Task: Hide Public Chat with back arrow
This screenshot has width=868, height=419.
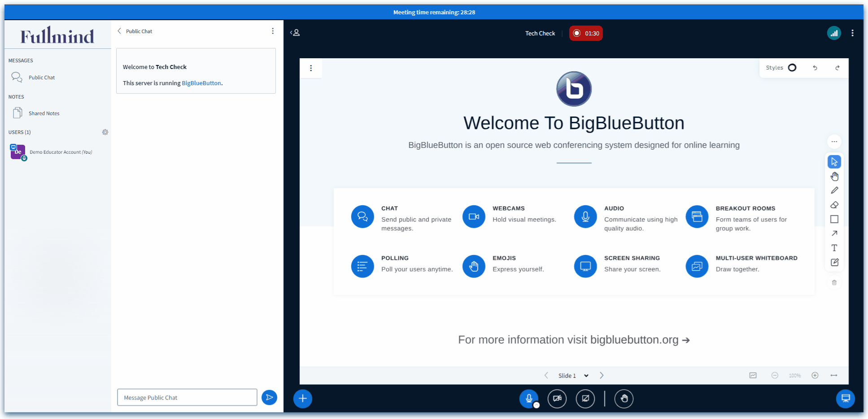Action: [119, 31]
